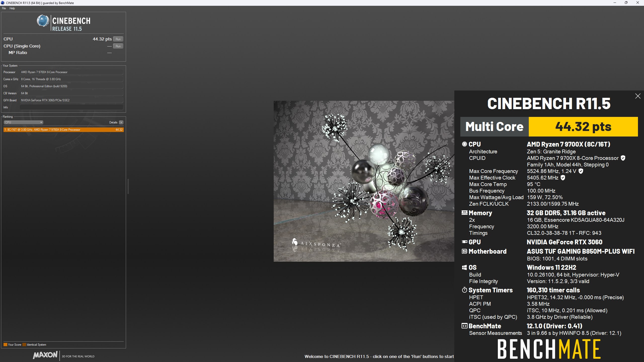This screenshot has height=362, width=644.
Task: Click the Sensor Measurements HWiNFO value
Action: [574, 333]
